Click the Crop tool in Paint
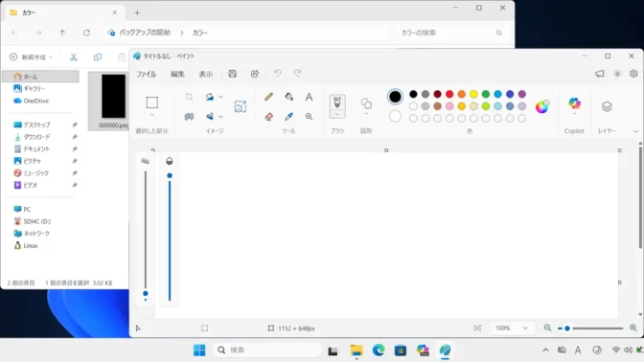 click(x=189, y=97)
